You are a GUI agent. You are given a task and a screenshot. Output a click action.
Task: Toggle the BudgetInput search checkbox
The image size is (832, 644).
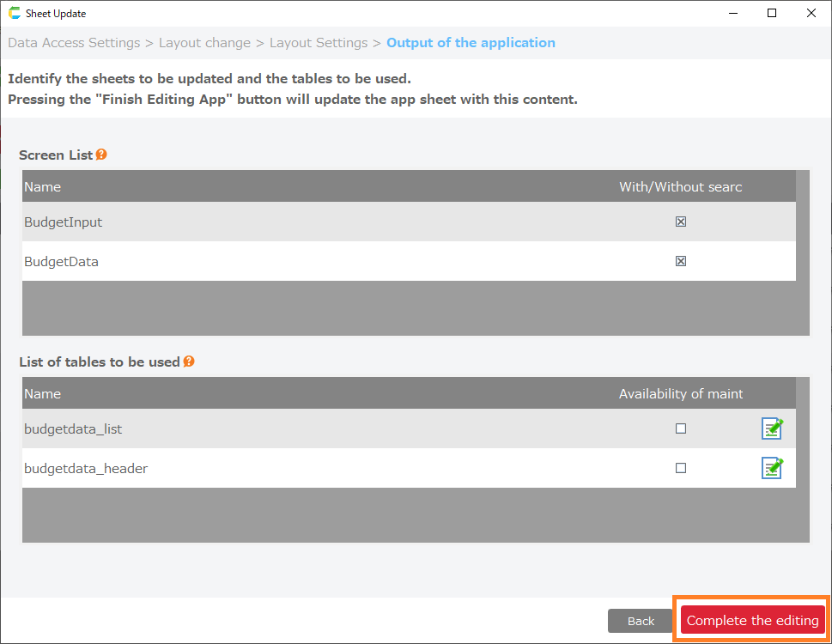(x=681, y=222)
